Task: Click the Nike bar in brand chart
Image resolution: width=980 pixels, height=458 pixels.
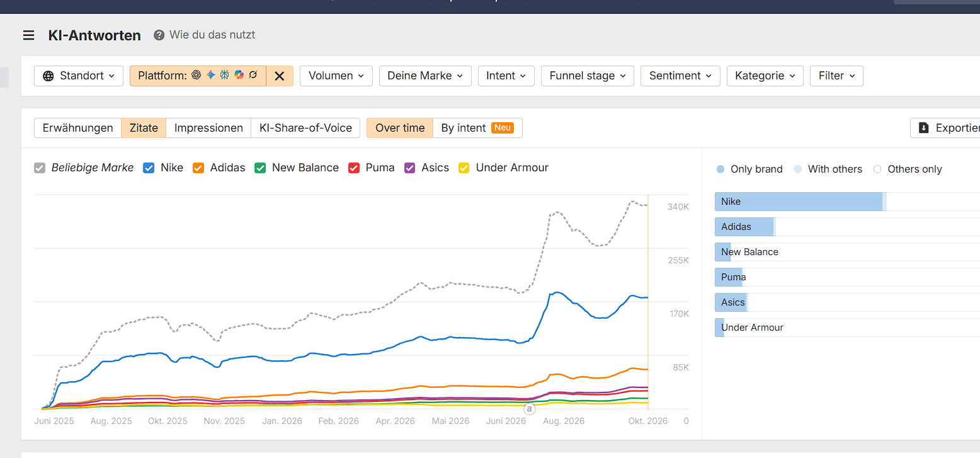Action: tap(799, 202)
